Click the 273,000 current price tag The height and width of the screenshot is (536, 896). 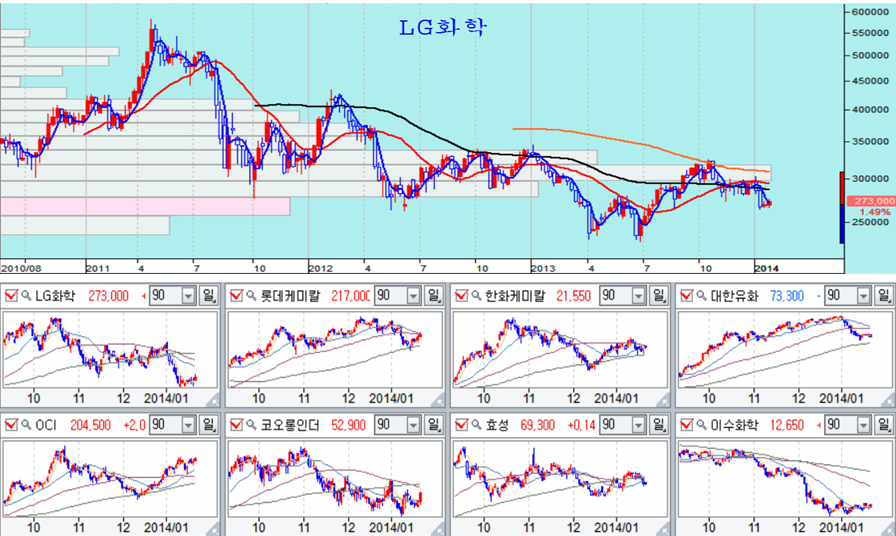[x=870, y=201]
